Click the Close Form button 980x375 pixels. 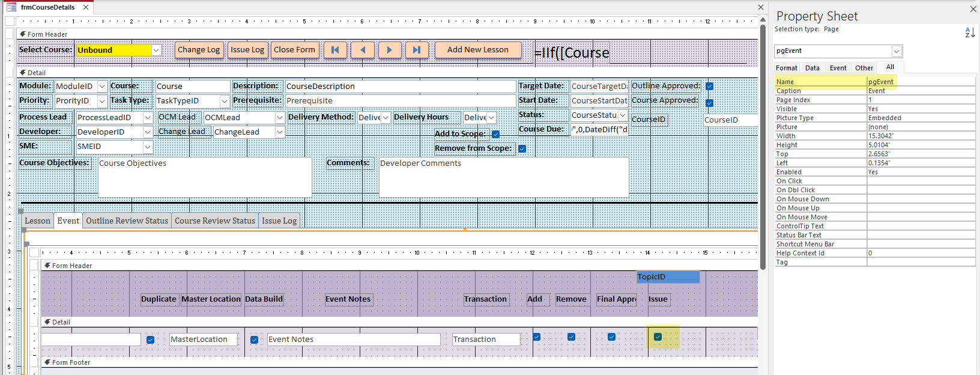pyautogui.click(x=294, y=50)
